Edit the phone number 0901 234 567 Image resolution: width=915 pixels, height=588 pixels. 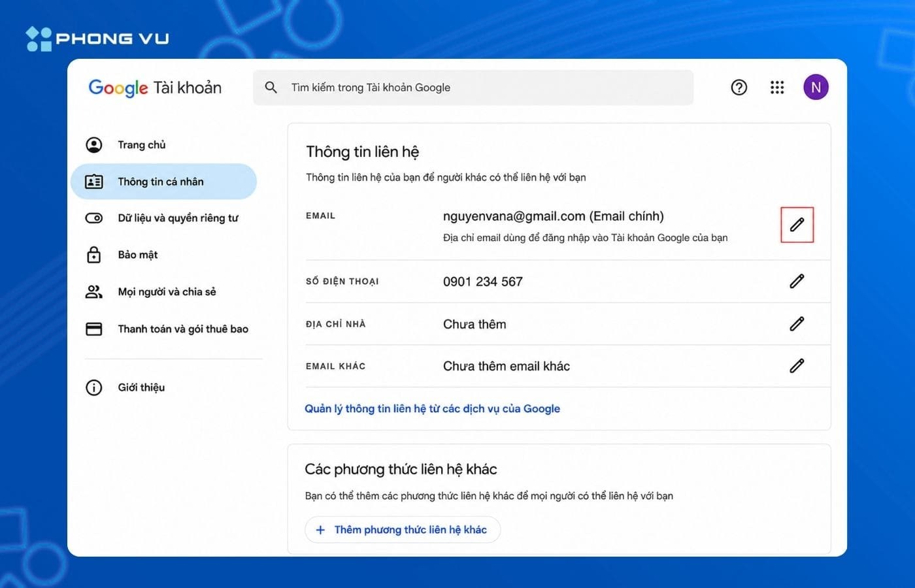[x=797, y=281]
